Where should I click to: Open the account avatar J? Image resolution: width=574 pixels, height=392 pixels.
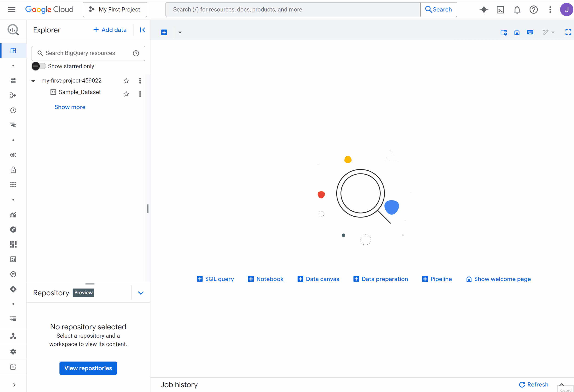coord(566,10)
